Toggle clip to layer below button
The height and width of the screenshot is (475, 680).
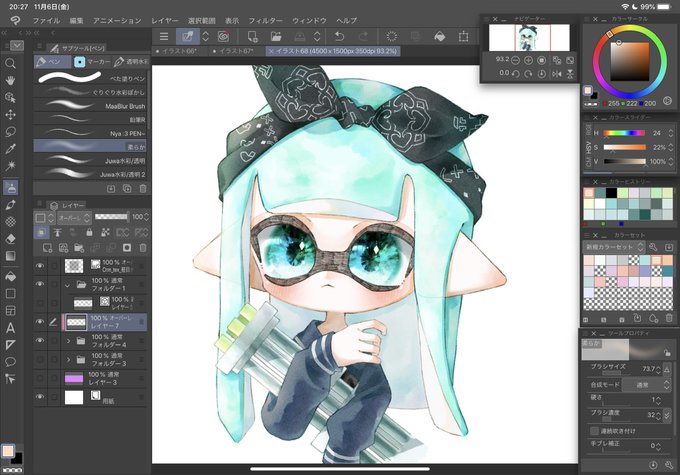[x=41, y=233]
